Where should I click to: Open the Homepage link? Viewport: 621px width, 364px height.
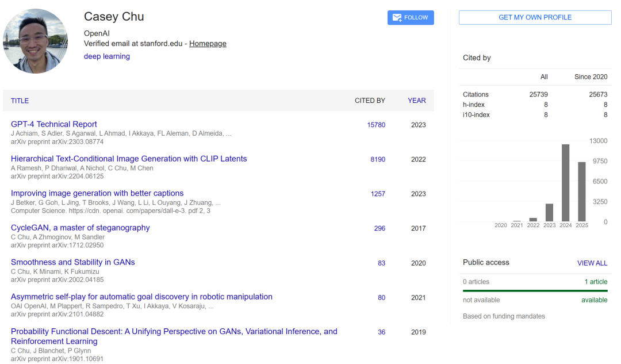point(208,44)
